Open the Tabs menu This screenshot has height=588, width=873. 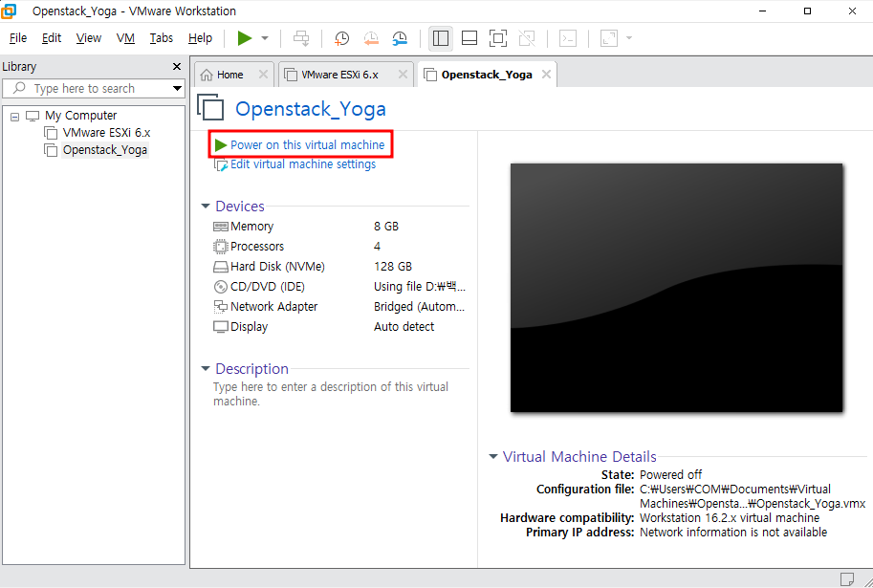coord(161,38)
